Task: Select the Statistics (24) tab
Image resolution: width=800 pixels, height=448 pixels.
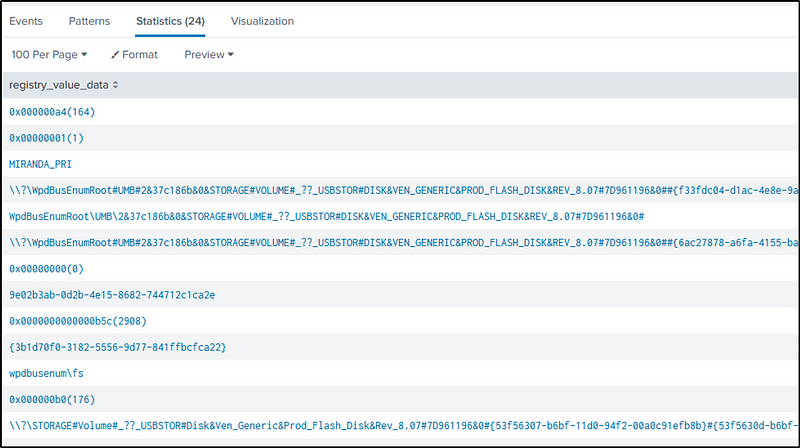Action: 170,20
